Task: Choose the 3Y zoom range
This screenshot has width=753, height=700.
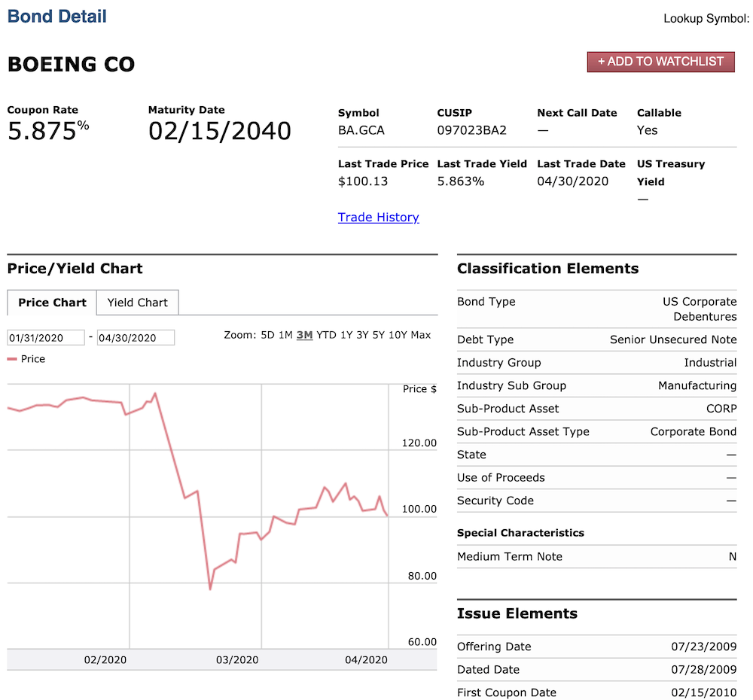Action: (x=363, y=335)
